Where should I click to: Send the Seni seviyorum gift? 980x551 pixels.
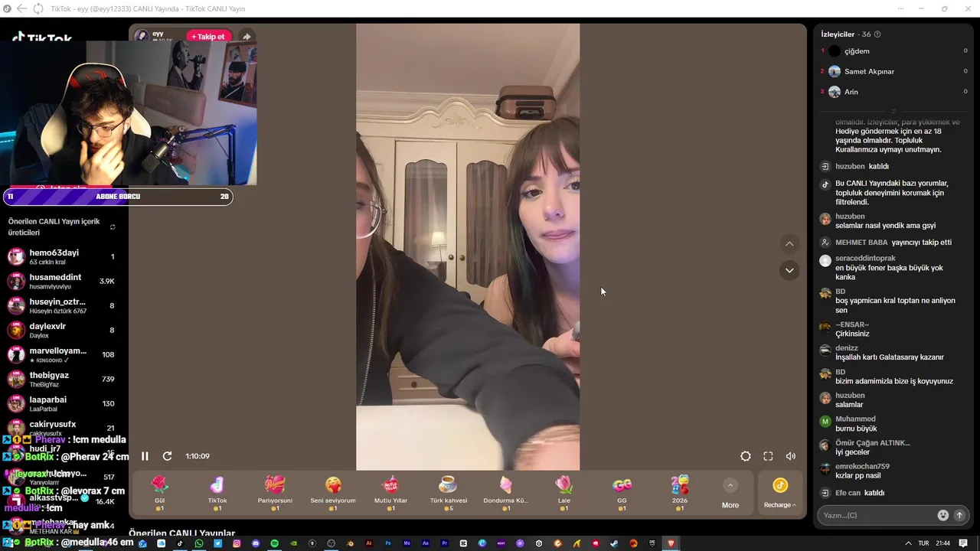coord(333,493)
